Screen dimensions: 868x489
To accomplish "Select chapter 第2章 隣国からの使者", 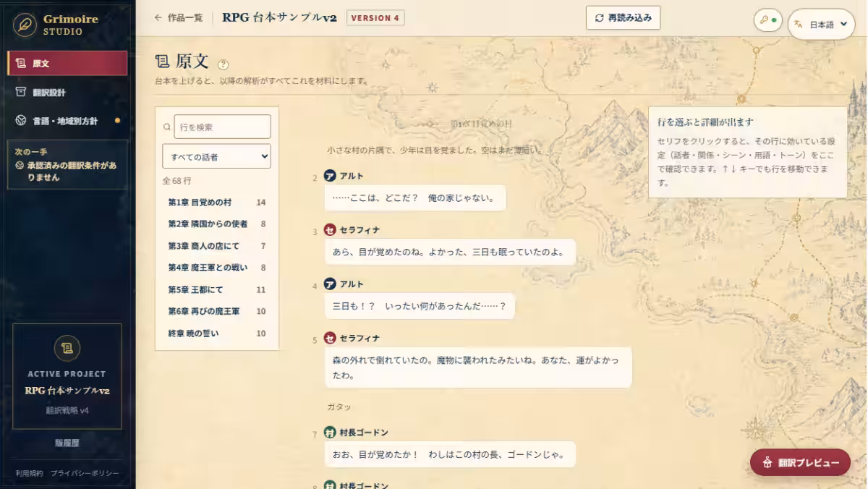I will 216,224.
